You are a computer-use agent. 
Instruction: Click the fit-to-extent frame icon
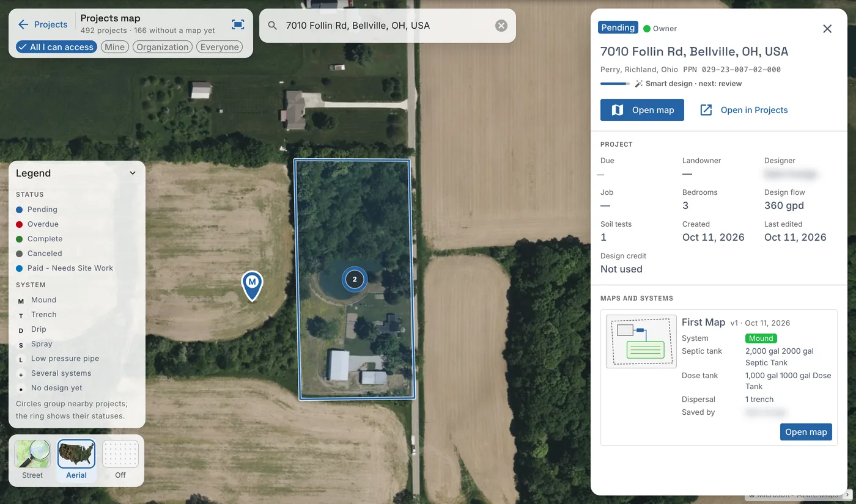point(238,24)
